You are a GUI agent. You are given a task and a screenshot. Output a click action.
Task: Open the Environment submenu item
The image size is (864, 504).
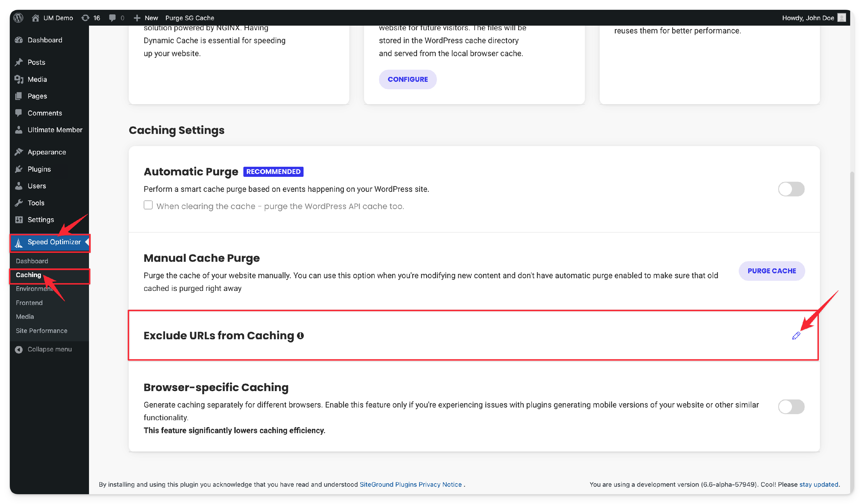tap(34, 289)
